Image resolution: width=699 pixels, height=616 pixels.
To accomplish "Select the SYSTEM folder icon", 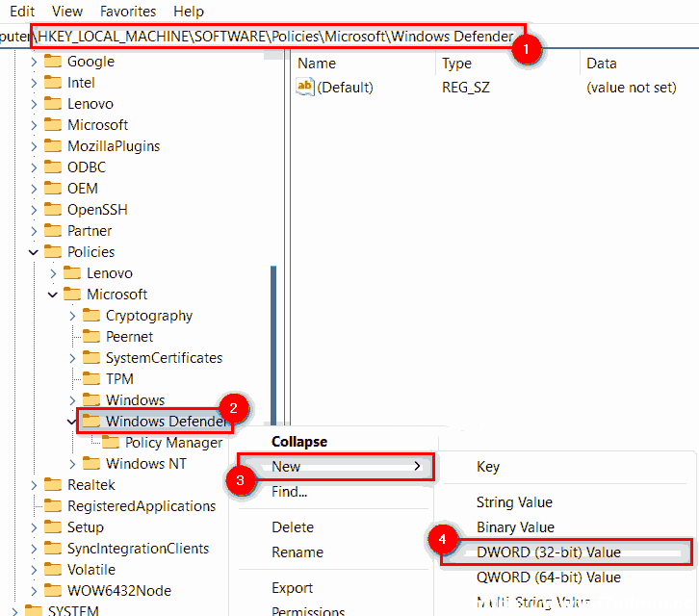I will (34, 610).
